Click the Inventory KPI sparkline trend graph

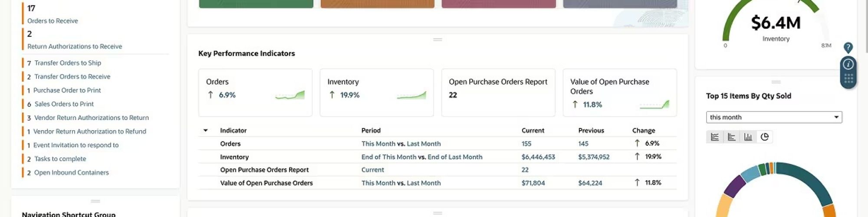coord(411,95)
